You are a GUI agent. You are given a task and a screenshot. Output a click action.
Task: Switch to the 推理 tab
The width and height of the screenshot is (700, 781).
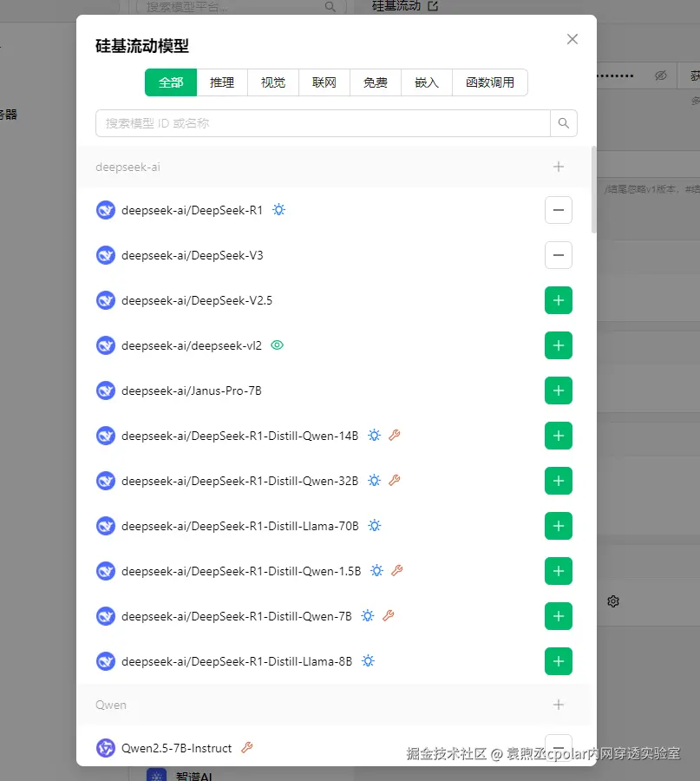(x=222, y=82)
